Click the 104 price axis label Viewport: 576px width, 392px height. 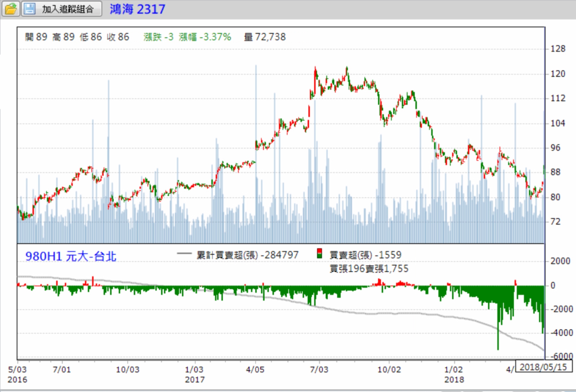point(558,123)
